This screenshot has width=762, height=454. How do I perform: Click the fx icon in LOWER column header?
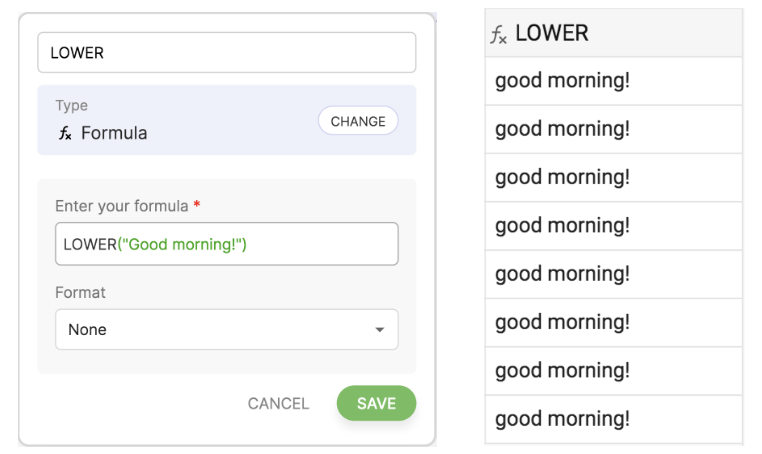499,35
